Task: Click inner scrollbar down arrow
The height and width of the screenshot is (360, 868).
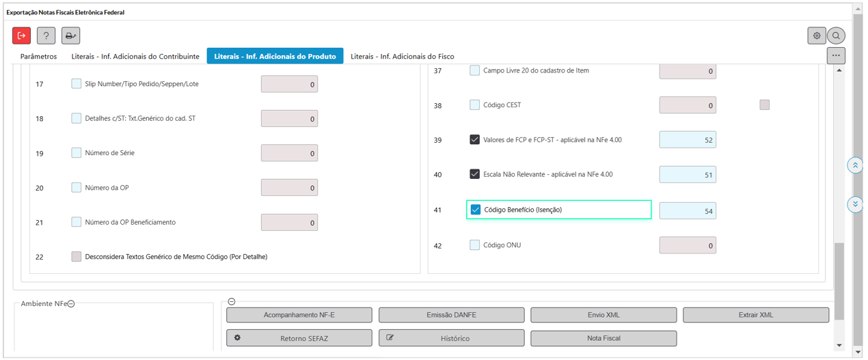Action: click(839, 345)
